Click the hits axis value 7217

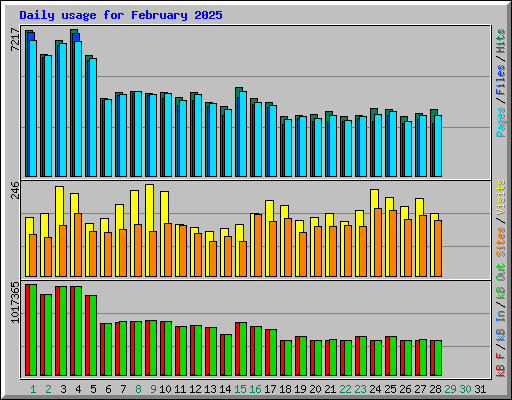click(x=15, y=40)
